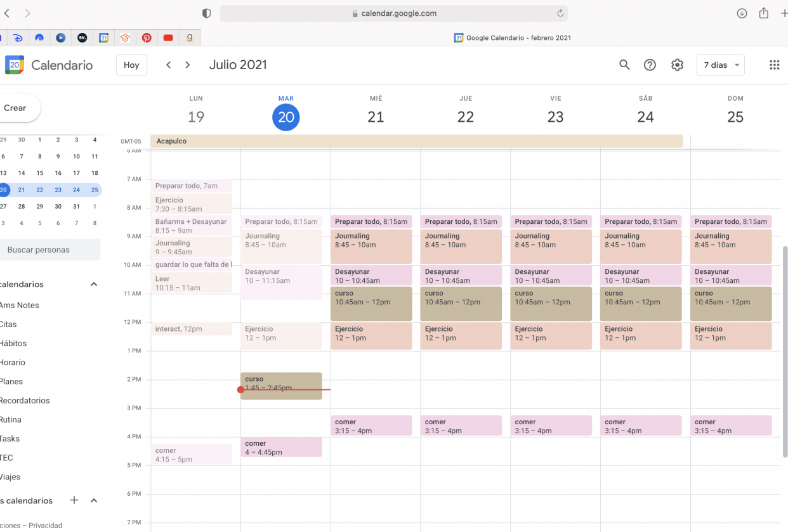Click the Google Calendar logo beside 'Calendario'
The height and width of the screenshot is (532, 788).
(x=15, y=65)
